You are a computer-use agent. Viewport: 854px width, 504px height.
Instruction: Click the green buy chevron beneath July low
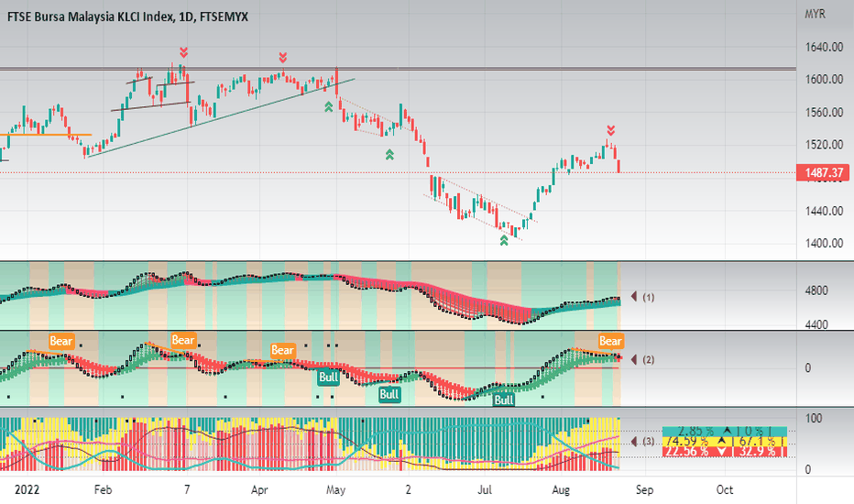[x=504, y=240]
